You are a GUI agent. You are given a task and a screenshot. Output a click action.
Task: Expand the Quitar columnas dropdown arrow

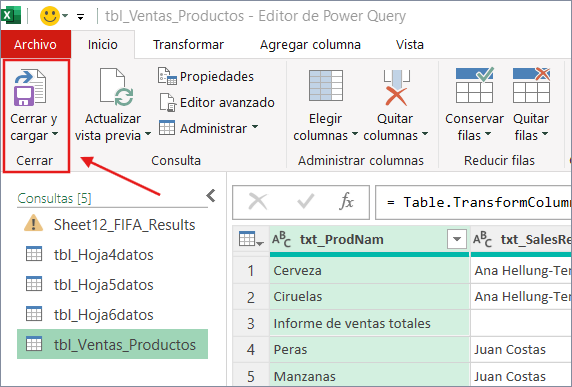point(425,134)
